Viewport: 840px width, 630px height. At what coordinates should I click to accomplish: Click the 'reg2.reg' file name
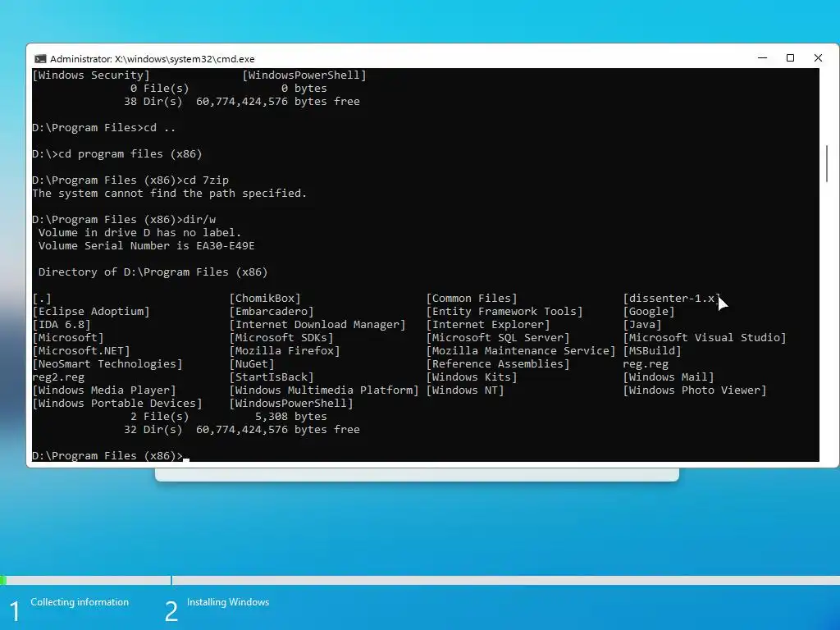58,377
